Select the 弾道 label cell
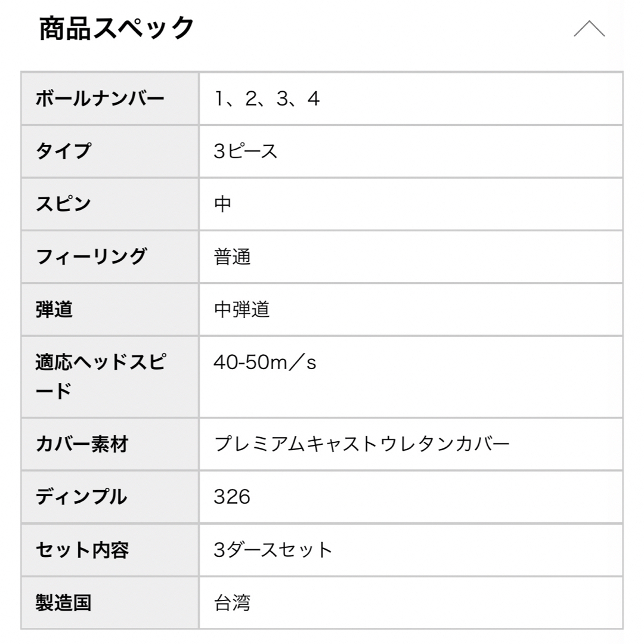The height and width of the screenshot is (644, 644). coord(110,309)
